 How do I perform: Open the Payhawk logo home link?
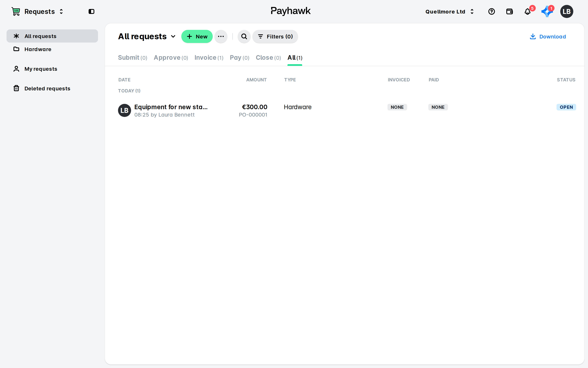click(x=291, y=11)
